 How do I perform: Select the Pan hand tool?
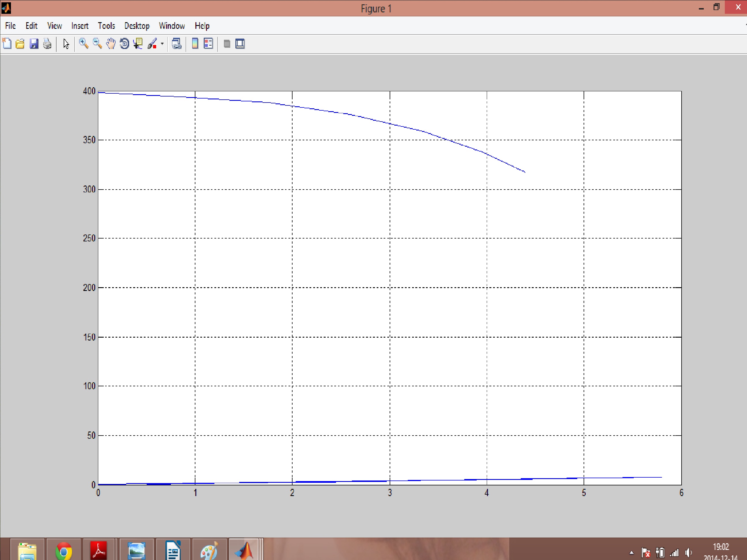[x=111, y=44]
